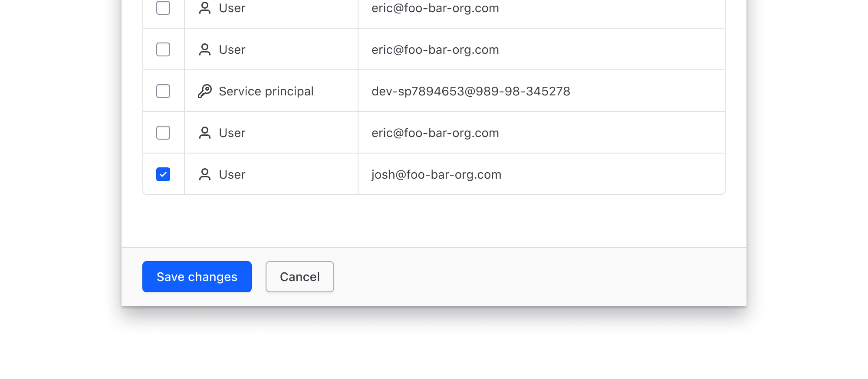Cancel the dialog with the Cancel button

pos(299,277)
